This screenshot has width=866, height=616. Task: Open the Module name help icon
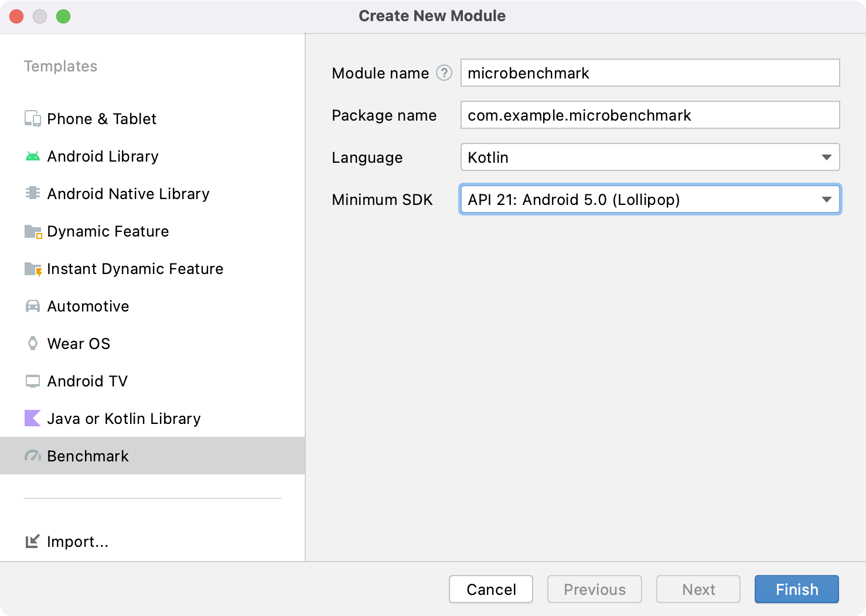coord(444,73)
